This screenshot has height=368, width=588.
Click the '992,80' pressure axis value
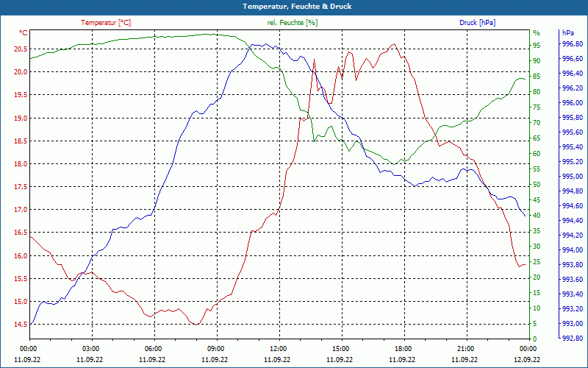573,339
